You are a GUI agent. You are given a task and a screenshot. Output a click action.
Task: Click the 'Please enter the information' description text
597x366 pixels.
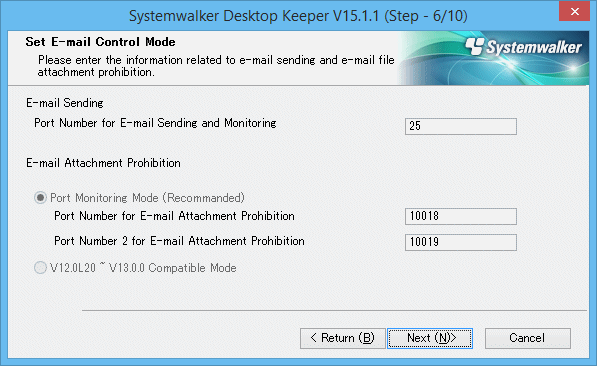[x=216, y=66]
